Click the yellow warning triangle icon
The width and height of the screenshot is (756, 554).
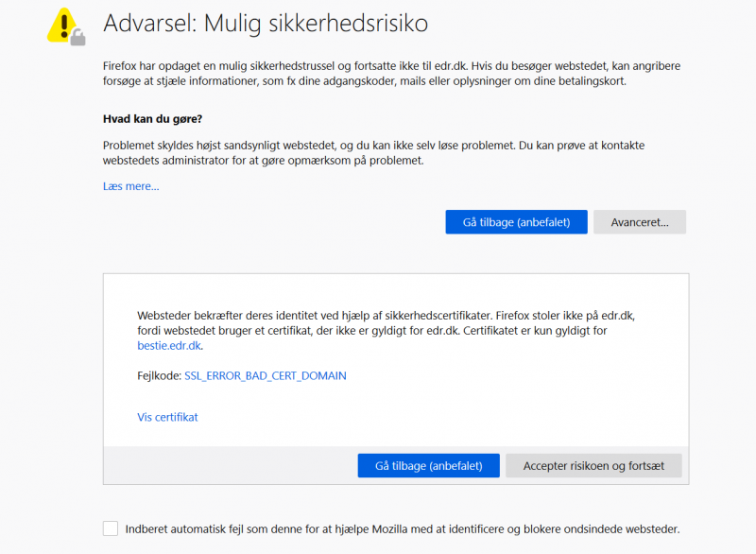62,26
